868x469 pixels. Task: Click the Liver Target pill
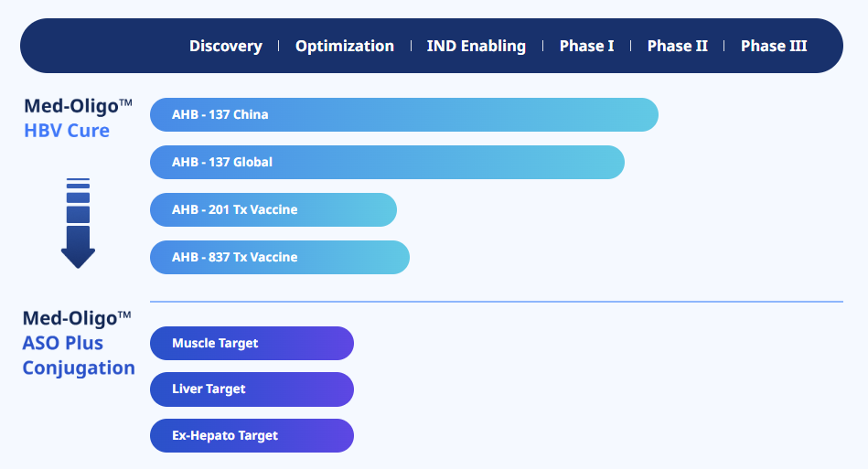(252, 389)
